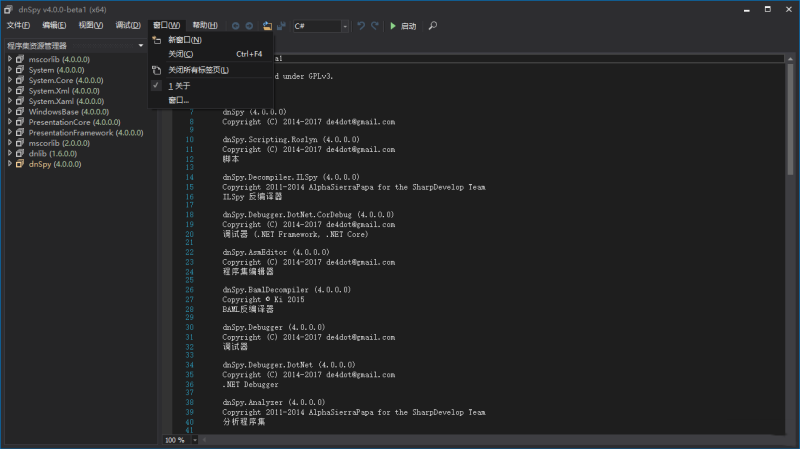Click the PresentationCore assembly icon
Viewport: 800px width, 449px height.
click(x=20, y=122)
